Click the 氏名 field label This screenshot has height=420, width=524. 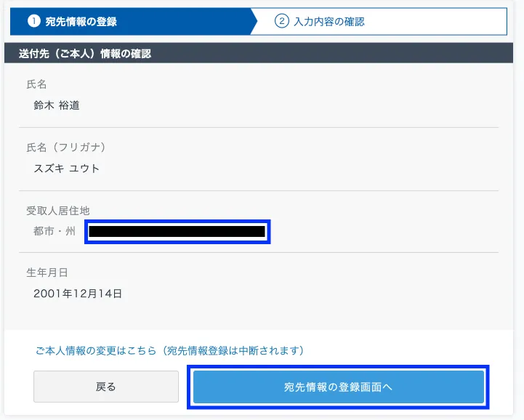click(36, 84)
